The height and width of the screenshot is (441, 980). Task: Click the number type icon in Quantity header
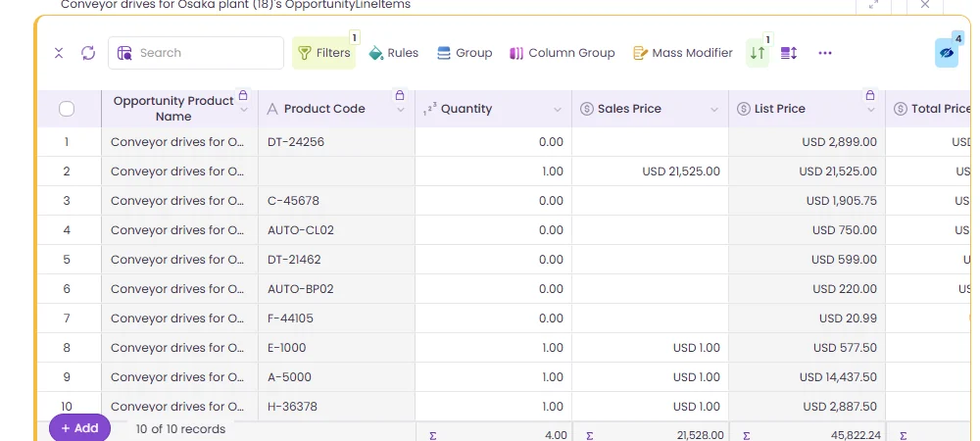(429, 110)
